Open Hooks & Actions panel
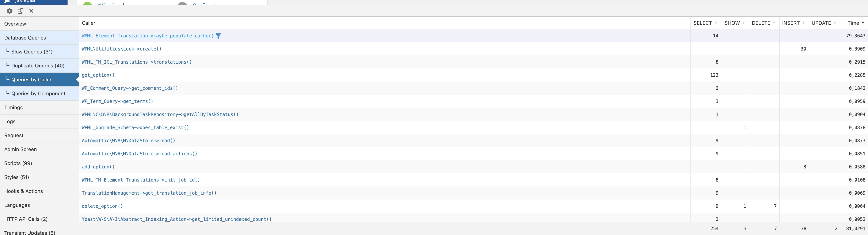This screenshot has width=868, height=235. coord(39,191)
